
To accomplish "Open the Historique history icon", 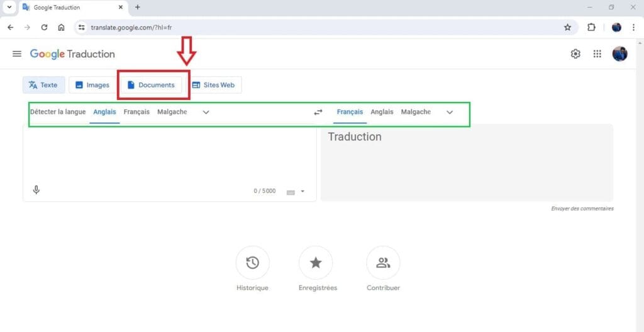I will click(x=252, y=263).
